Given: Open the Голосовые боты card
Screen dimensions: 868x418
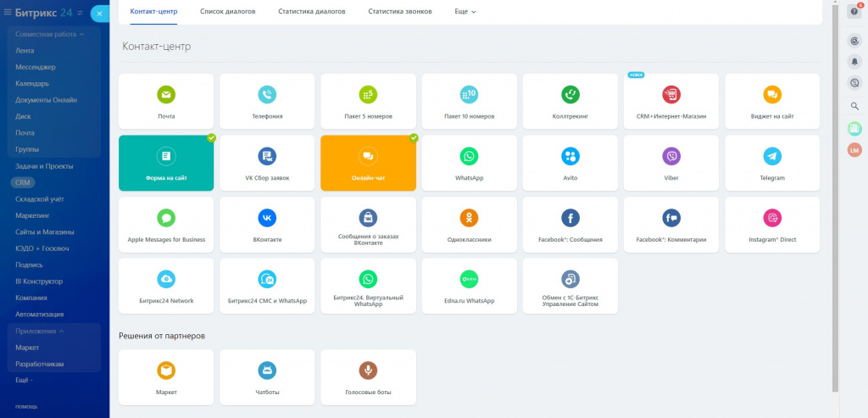Looking at the screenshot, I should [x=368, y=377].
